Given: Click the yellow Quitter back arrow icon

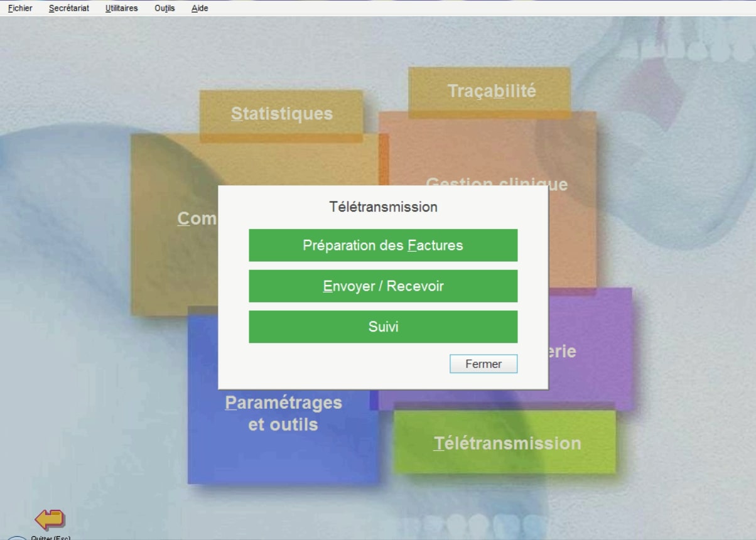Looking at the screenshot, I should pyautogui.click(x=50, y=519).
